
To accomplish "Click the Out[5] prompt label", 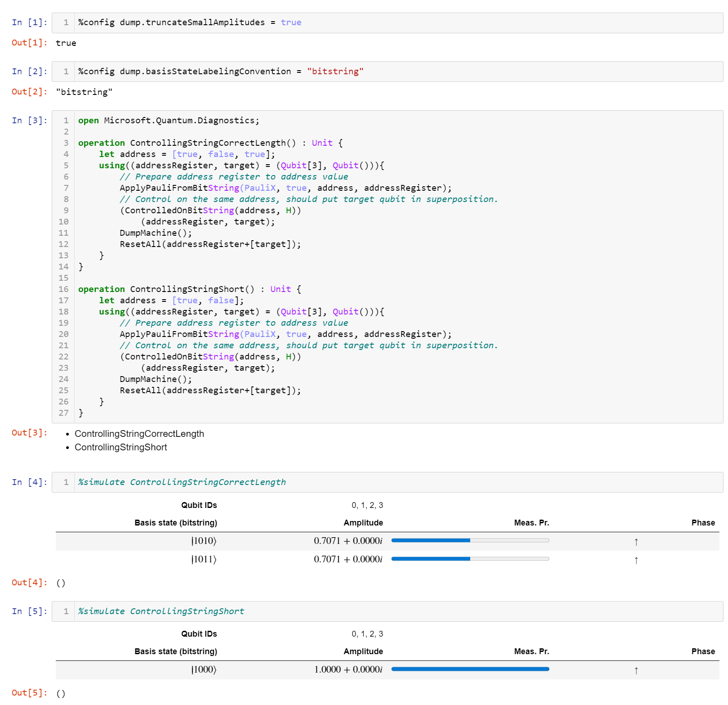I will 29,693.
